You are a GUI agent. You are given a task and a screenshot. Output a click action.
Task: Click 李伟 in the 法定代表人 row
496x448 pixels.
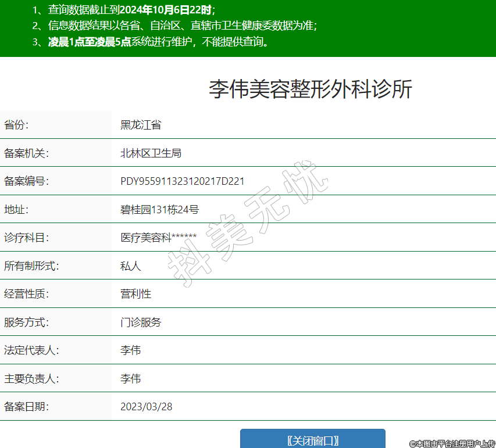coord(130,350)
